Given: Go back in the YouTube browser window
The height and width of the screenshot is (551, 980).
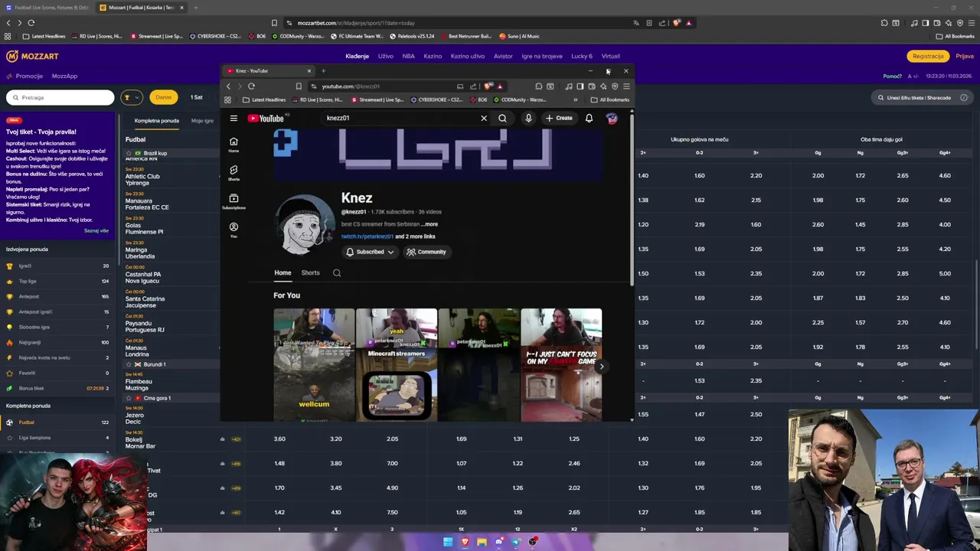Looking at the screenshot, I should (x=228, y=86).
